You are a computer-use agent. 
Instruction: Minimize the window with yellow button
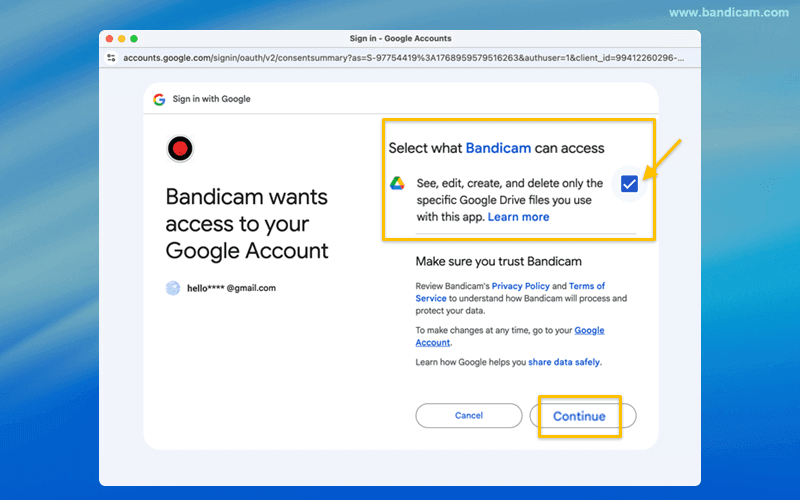coord(121,38)
